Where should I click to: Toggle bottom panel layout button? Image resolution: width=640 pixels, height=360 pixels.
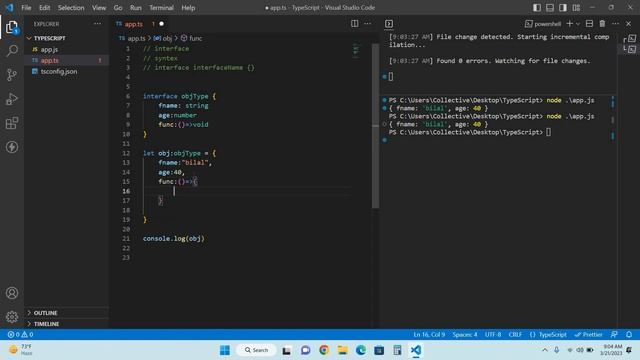pyautogui.click(x=550, y=7)
